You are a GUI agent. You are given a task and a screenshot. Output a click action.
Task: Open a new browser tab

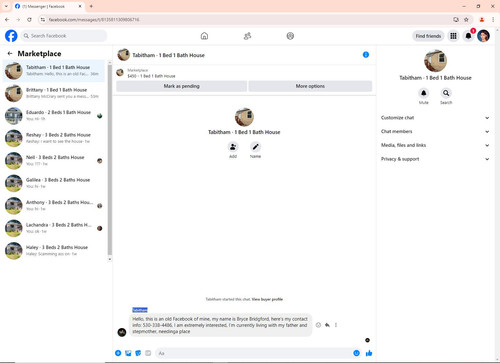coord(91,6)
